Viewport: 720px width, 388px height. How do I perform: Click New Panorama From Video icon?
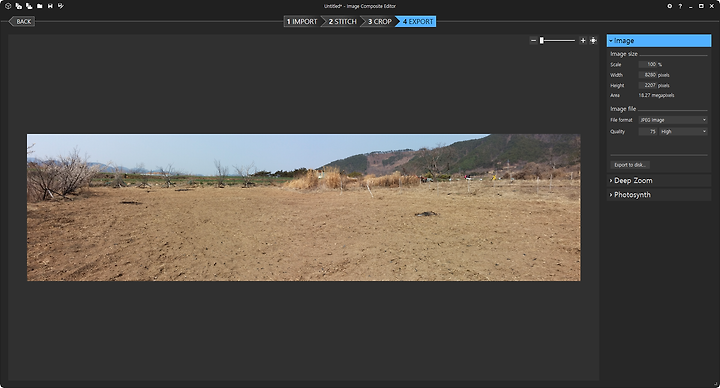coord(29,6)
